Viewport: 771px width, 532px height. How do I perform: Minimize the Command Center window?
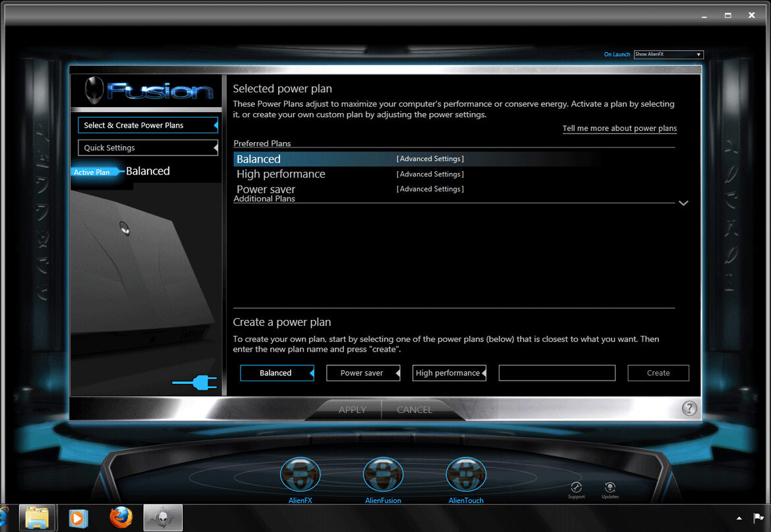[x=704, y=16]
